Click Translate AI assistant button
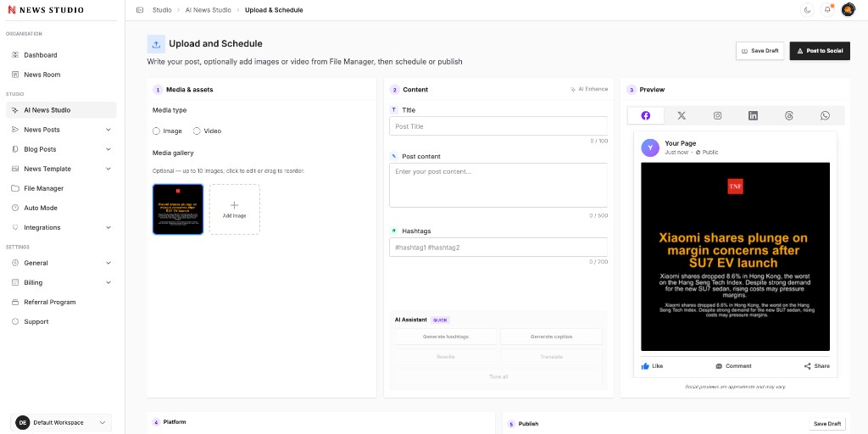868x434 pixels. (x=551, y=357)
